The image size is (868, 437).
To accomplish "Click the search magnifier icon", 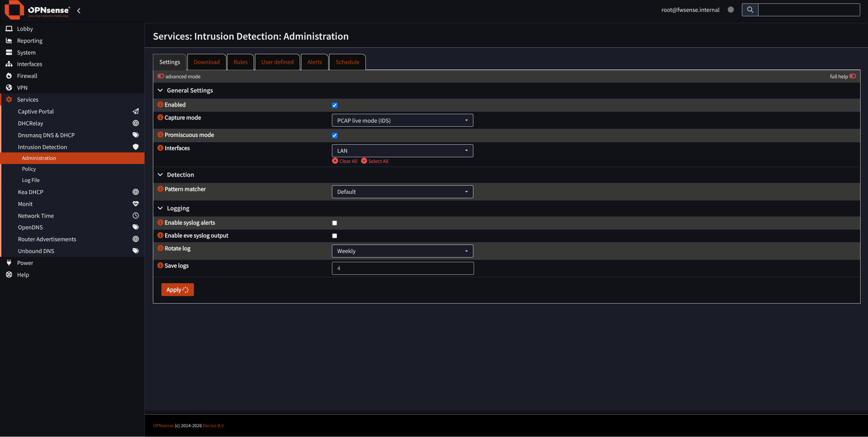I will point(750,10).
